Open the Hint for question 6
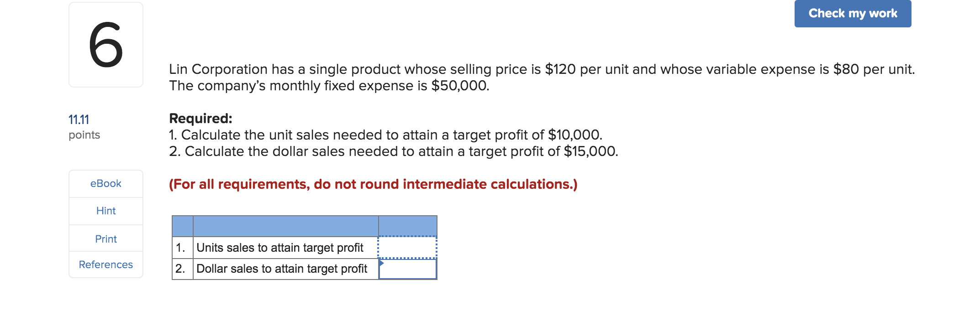 click(x=105, y=211)
